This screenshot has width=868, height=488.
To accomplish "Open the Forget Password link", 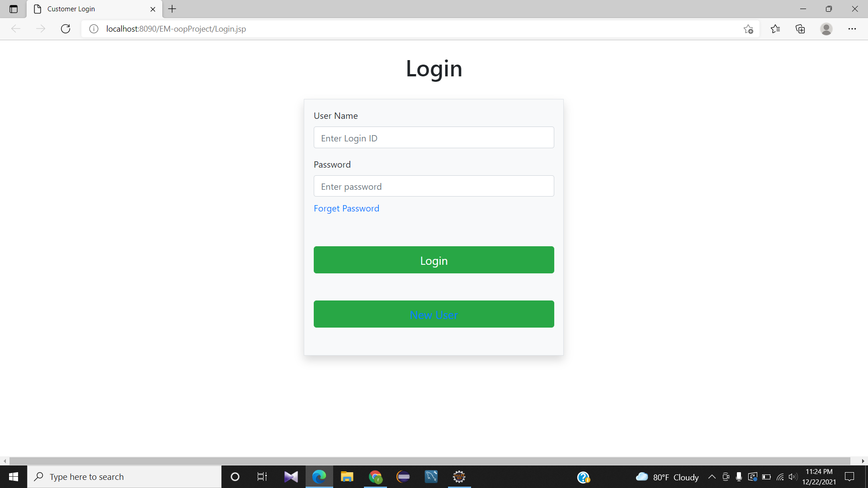I will (x=346, y=208).
